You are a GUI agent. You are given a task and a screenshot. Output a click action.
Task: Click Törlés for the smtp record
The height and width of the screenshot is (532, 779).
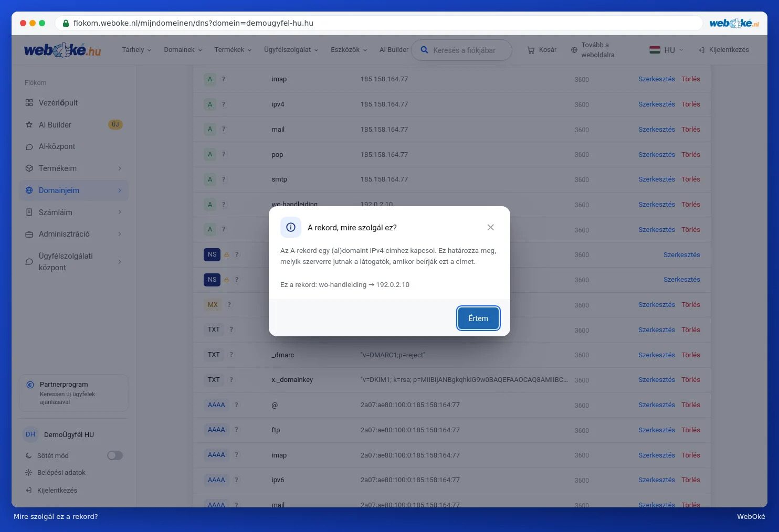tap(691, 179)
